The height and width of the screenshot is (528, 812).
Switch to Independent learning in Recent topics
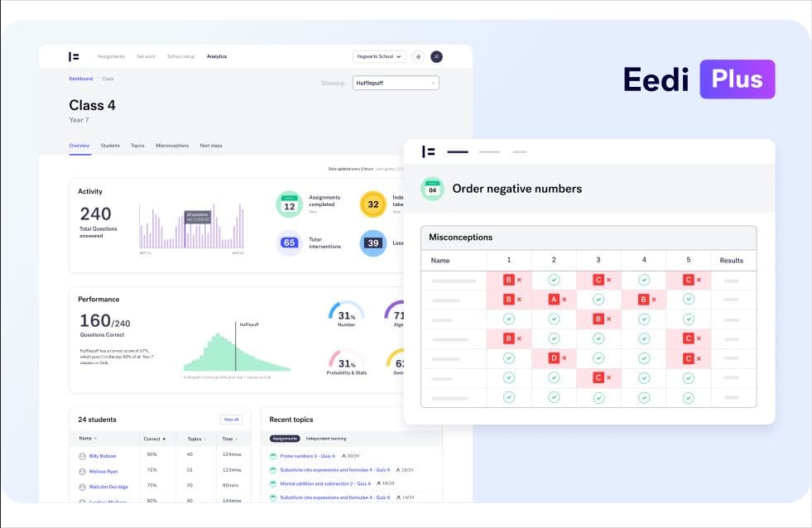tap(326, 439)
